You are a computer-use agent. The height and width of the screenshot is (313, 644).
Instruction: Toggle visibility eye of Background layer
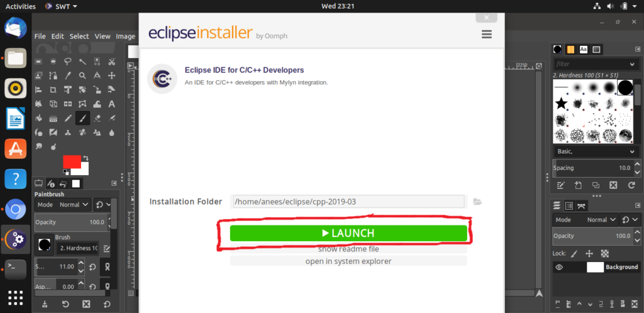pyautogui.click(x=559, y=268)
